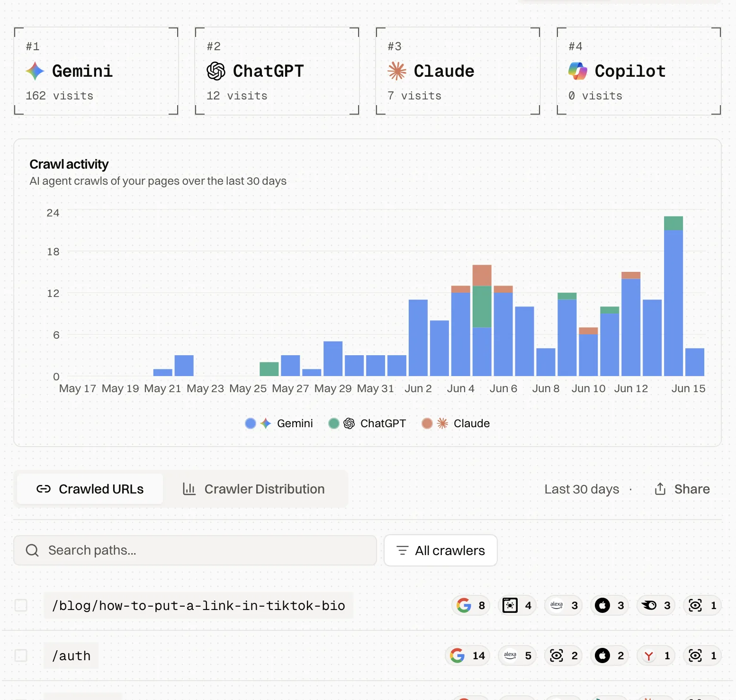Select the #1 Gemini card title

[x=82, y=71]
